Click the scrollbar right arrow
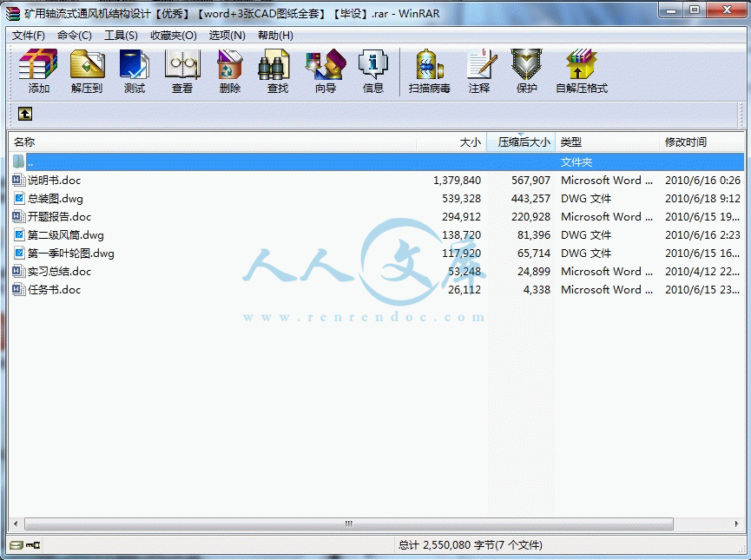751x560 pixels. click(x=736, y=524)
